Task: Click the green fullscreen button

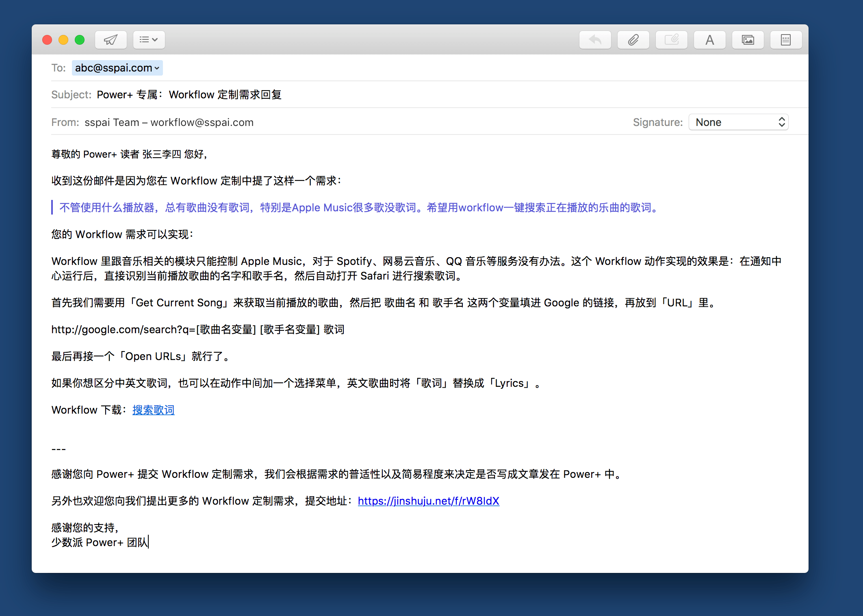Action: coord(80,40)
